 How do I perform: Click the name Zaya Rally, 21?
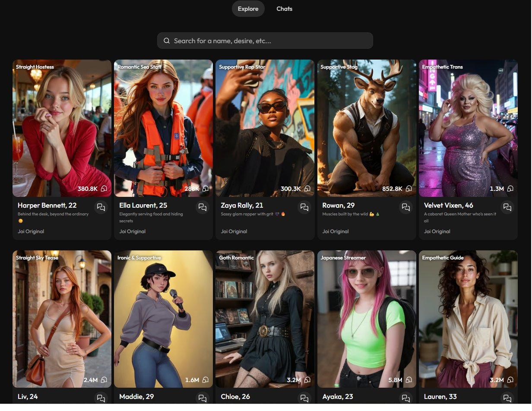pyautogui.click(x=242, y=205)
